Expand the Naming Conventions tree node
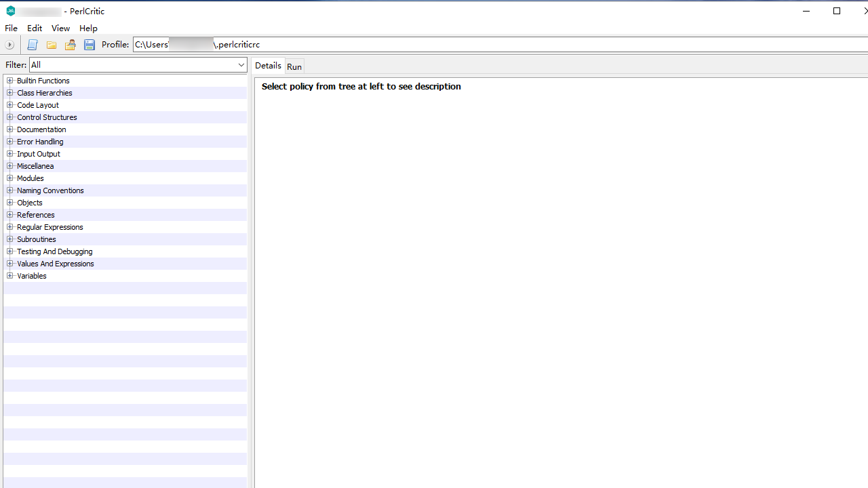Screen dimensions: 868x488 10,190
